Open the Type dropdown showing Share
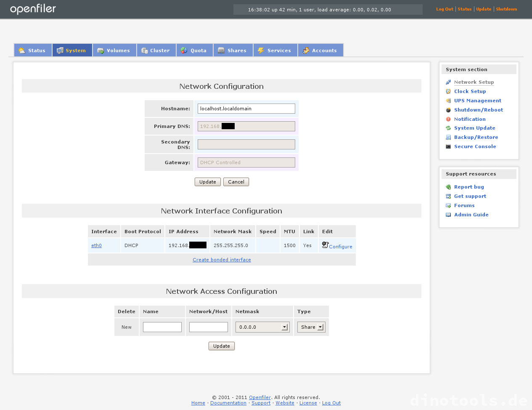 coord(311,327)
